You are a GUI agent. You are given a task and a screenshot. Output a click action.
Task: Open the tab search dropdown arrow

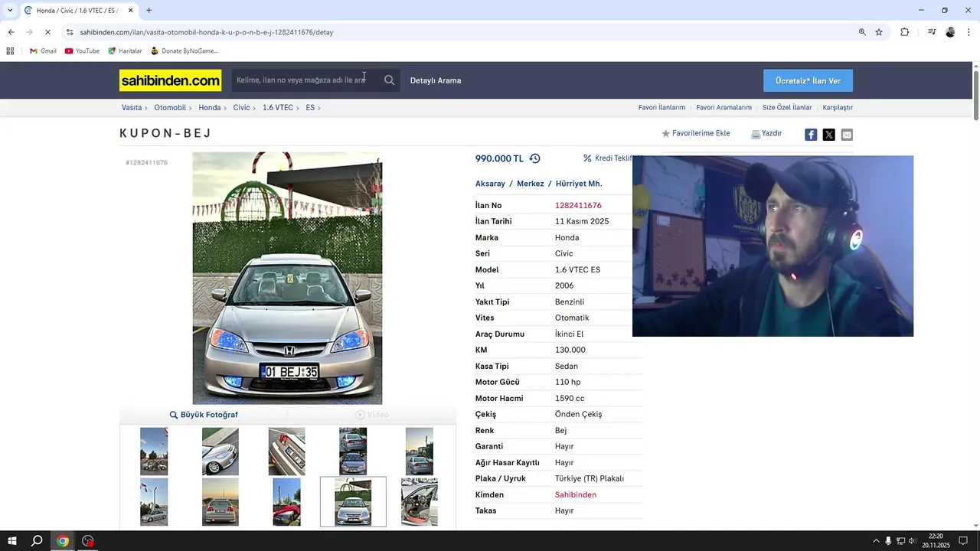pyautogui.click(x=9, y=10)
